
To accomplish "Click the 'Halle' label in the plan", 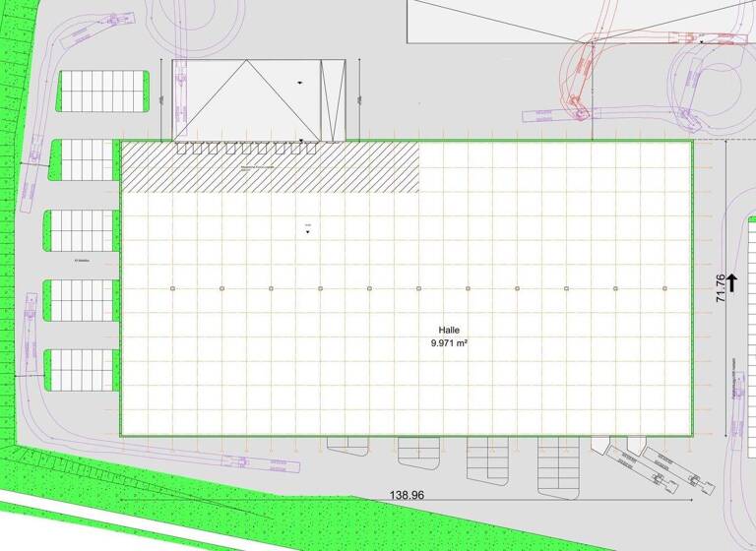I will (449, 331).
